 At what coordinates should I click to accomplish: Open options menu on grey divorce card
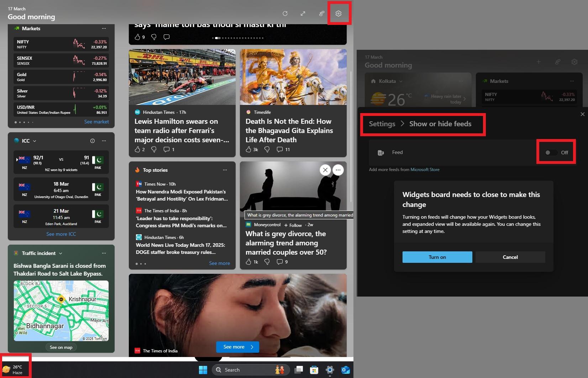(338, 170)
